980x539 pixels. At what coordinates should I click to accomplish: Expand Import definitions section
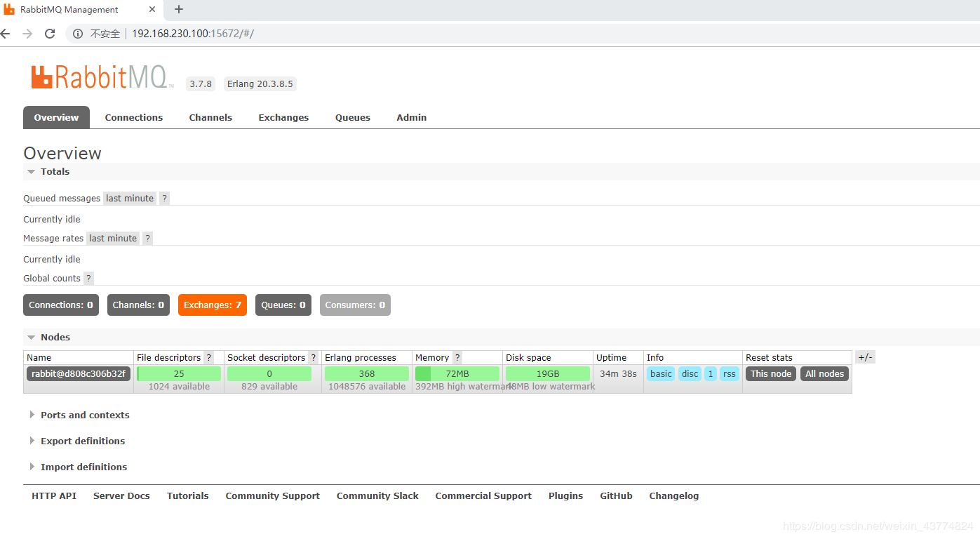click(78, 467)
